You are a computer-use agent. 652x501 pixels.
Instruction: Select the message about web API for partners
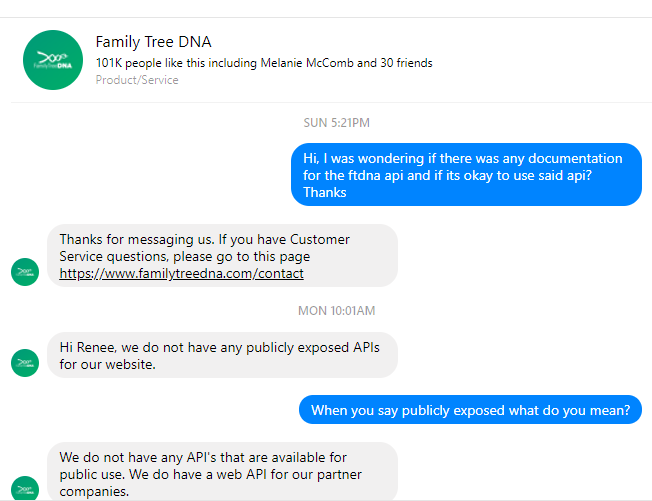222,474
